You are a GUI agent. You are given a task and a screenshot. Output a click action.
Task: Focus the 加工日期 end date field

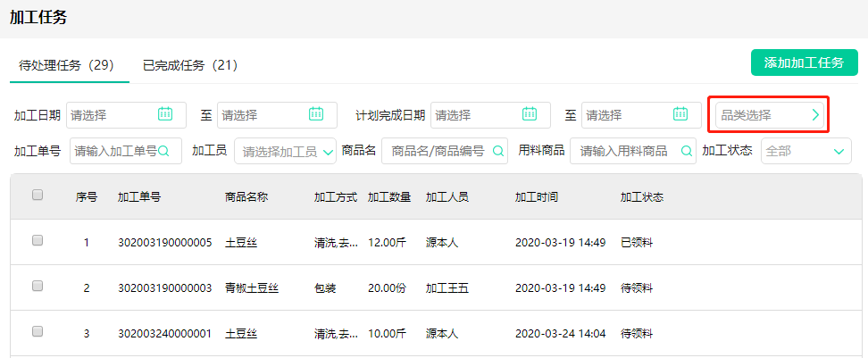[277, 115]
